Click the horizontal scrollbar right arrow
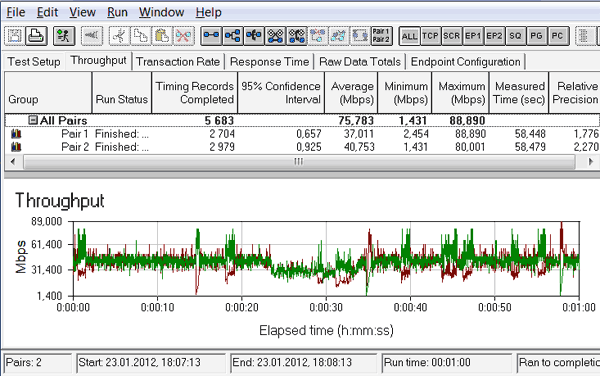The width and height of the screenshot is (600, 376). 590,162
